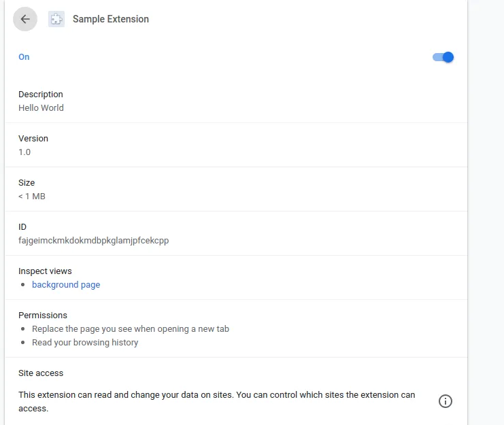This screenshot has height=425, width=504.
Task: Open the background page link
Action: click(66, 285)
